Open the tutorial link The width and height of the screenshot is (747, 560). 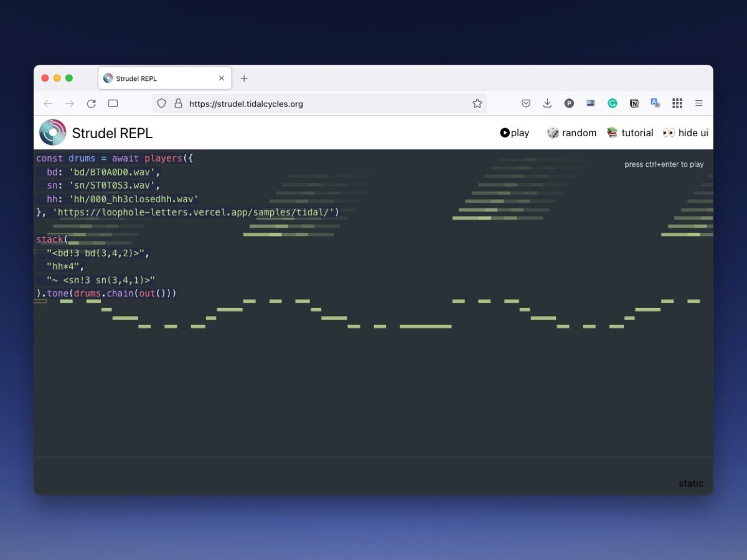coord(630,133)
